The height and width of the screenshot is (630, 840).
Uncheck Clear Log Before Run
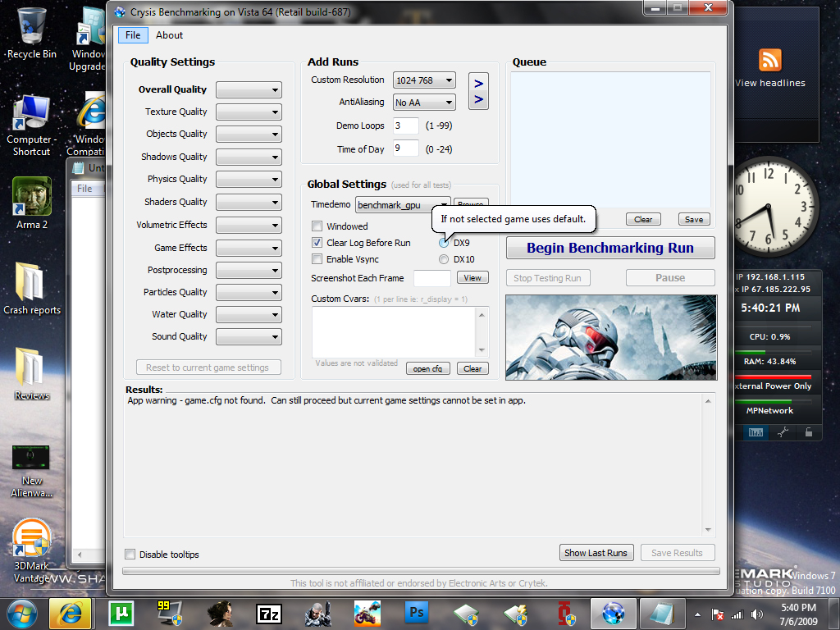tap(317, 243)
